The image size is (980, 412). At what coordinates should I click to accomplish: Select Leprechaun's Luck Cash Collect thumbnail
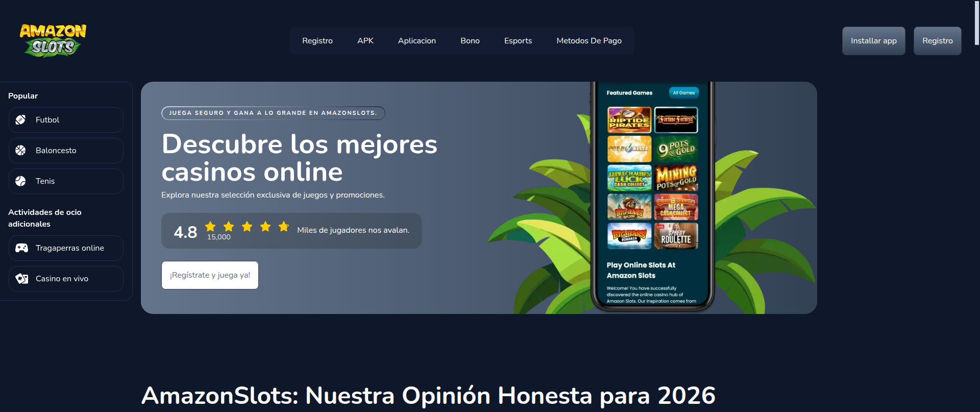click(x=629, y=178)
